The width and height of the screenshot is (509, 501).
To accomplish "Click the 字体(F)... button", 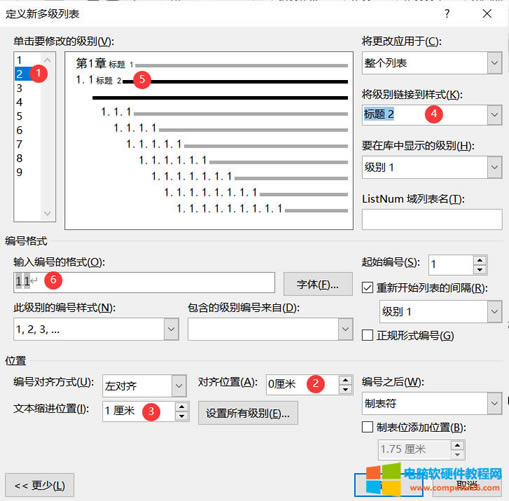I will click(x=318, y=284).
